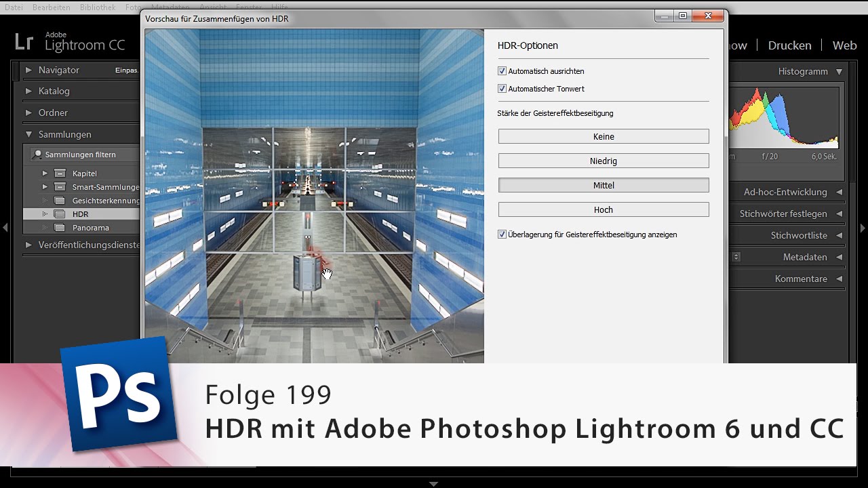Expand the Ordner panel
Screen dimensions: 868x488
(28, 113)
